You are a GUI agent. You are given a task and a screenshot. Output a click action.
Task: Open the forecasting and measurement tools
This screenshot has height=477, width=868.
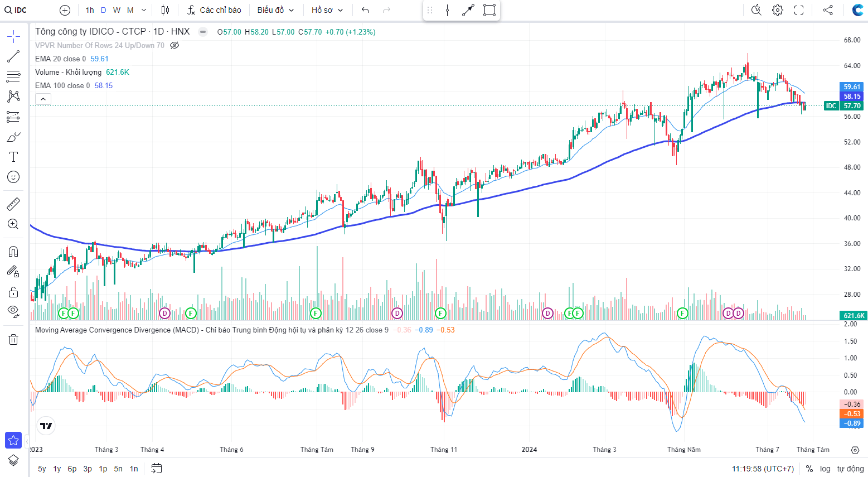[x=13, y=117]
